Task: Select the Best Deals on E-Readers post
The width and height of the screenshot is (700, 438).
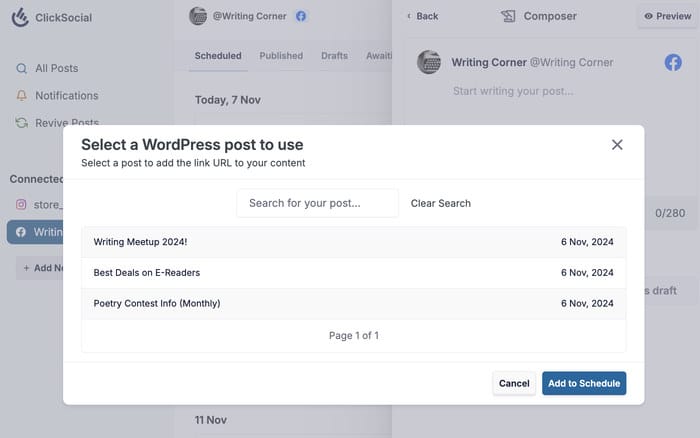Action: pyautogui.click(x=354, y=273)
